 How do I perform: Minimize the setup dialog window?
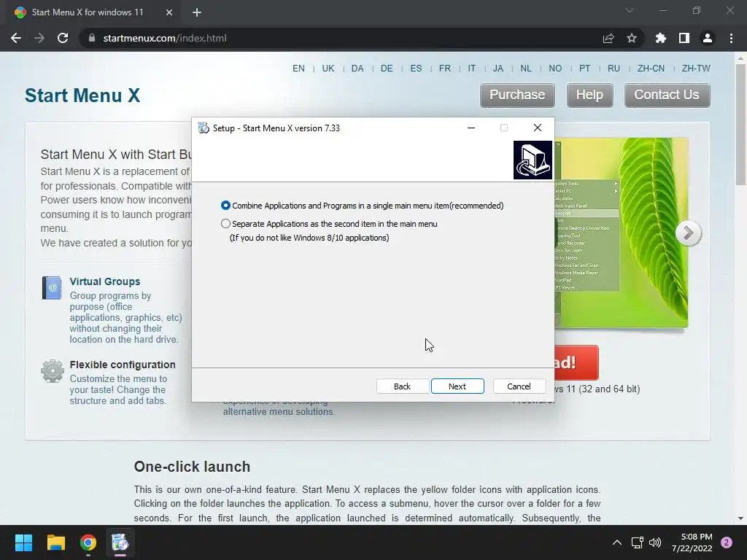(471, 128)
